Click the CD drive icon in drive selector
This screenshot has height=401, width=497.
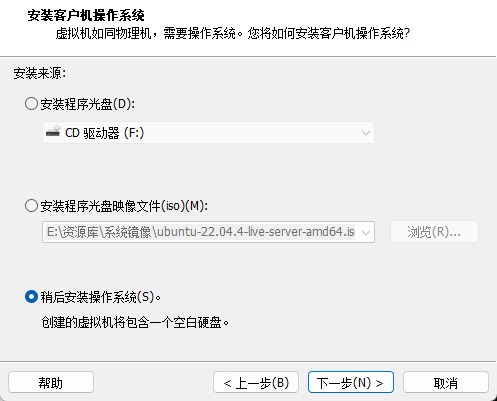pos(53,132)
